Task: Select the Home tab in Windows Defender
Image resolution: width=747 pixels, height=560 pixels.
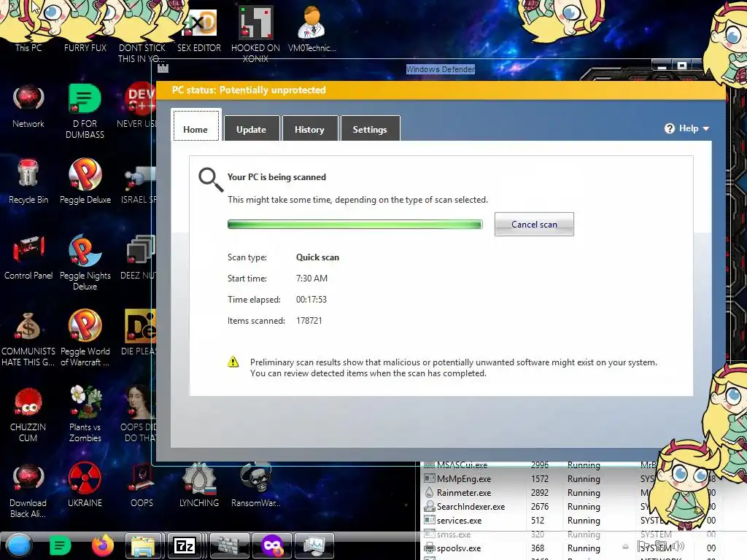Action: (196, 125)
